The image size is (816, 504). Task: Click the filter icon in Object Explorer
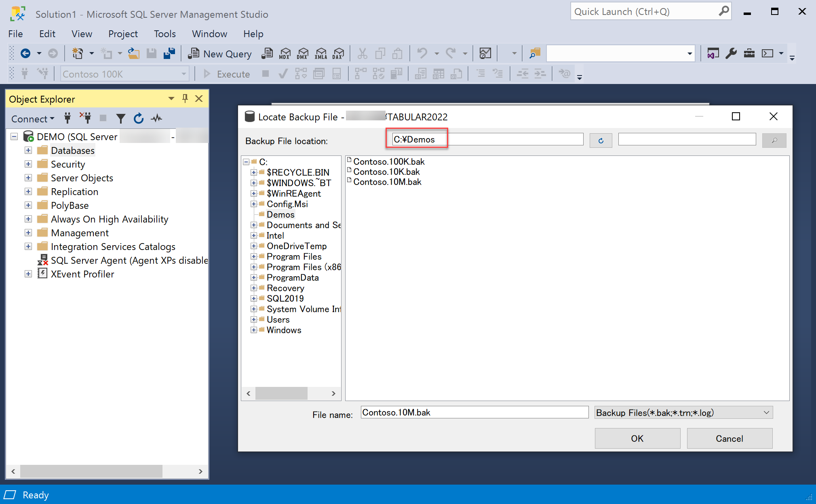(x=120, y=118)
